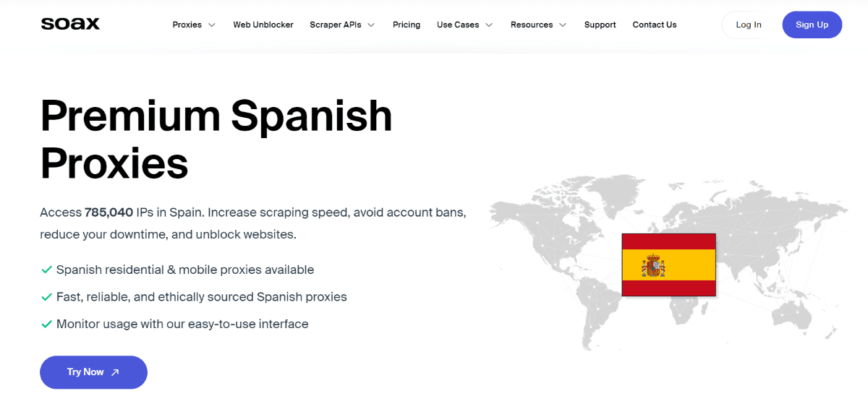This screenshot has width=868, height=404.
Task: Expand the Resources chevron
Action: pyautogui.click(x=563, y=25)
